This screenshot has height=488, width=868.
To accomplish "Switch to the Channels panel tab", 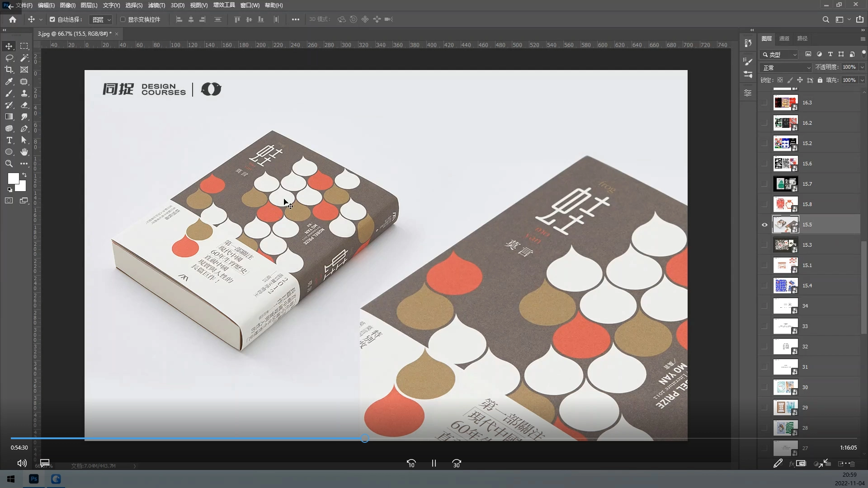I will pyautogui.click(x=784, y=38).
